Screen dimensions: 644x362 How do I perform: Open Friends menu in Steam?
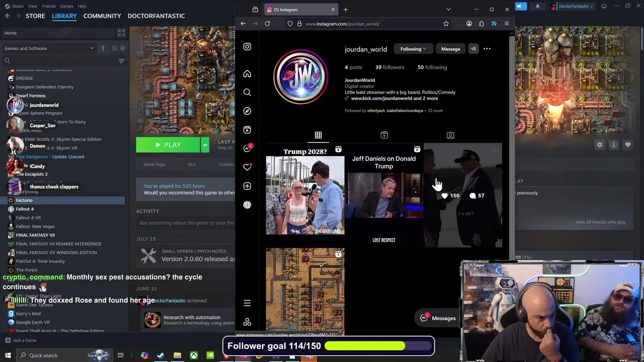pyautogui.click(x=49, y=6)
